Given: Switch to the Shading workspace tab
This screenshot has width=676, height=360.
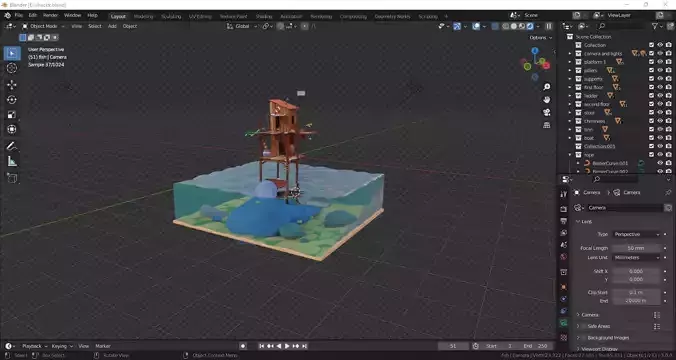Looking at the screenshot, I should click(264, 16).
